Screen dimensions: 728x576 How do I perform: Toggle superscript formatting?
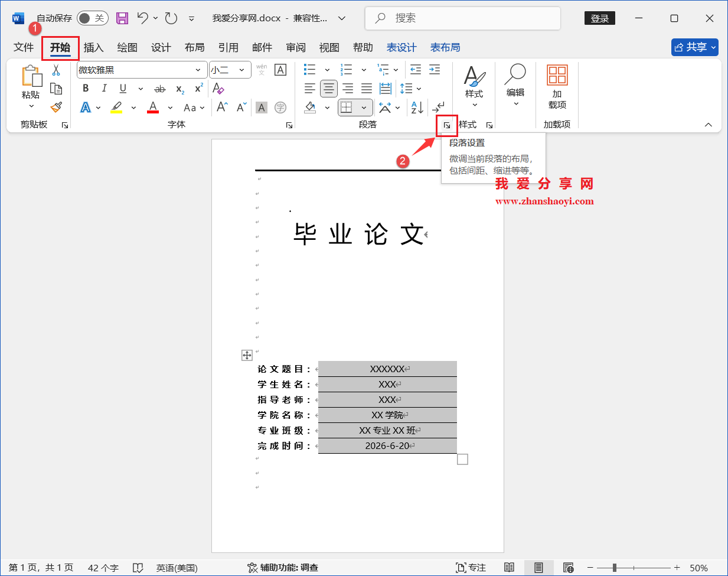pos(199,89)
